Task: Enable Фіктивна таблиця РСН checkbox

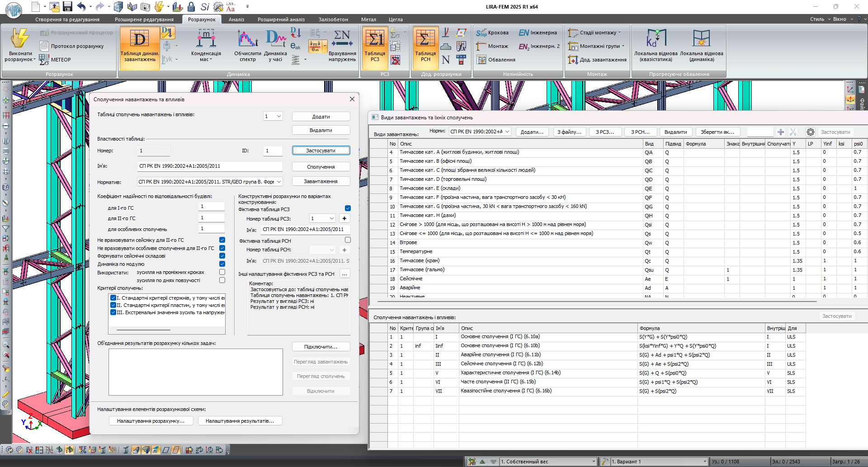Action: pyautogui.click(x=348, y=241)
